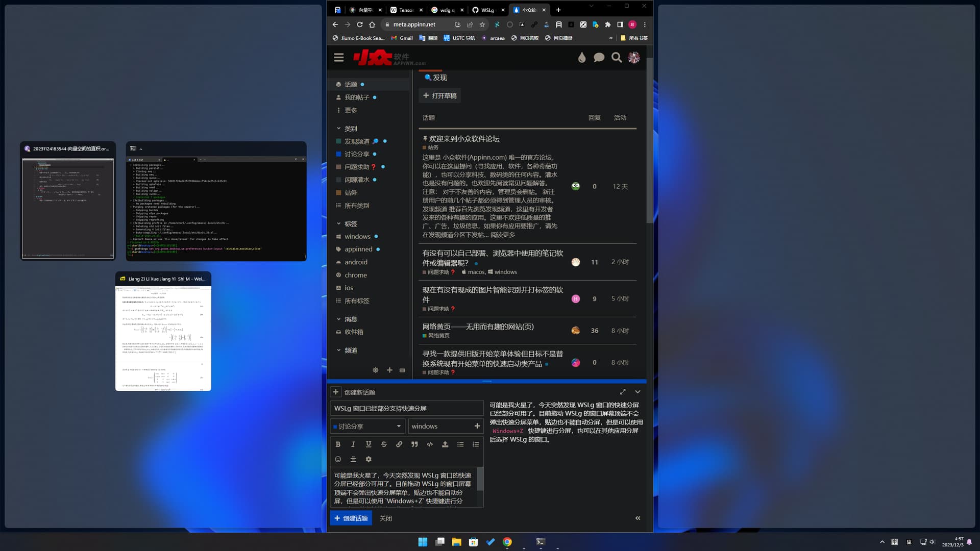Viewport: 980px width, 551px height.
Task: Hide the preview pane with double chevron
Action: coord(638,518)
